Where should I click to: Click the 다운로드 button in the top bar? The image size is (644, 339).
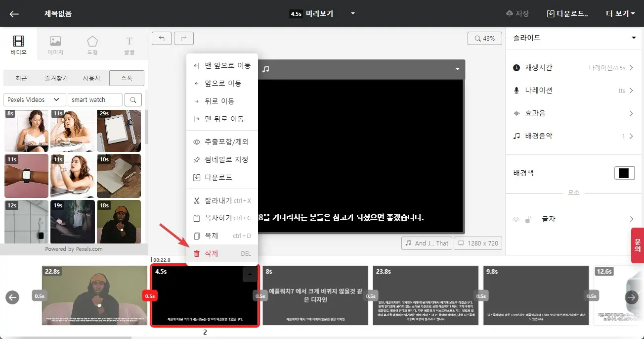tap(569, 13)
